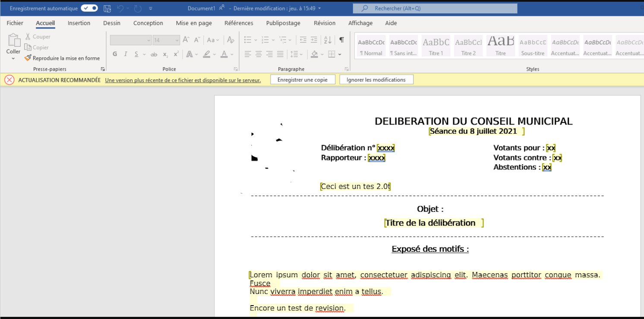The height and width of the screenshot is (319, 644).
Task: Toggle the Enregistrement automatique switch
Action: coord(89,8)
